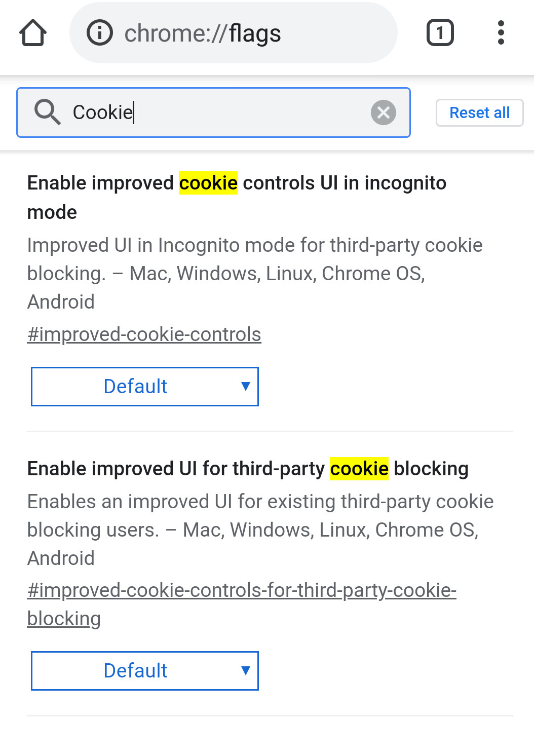Open Chrome's three-dot overflow menu

point(501,33)
